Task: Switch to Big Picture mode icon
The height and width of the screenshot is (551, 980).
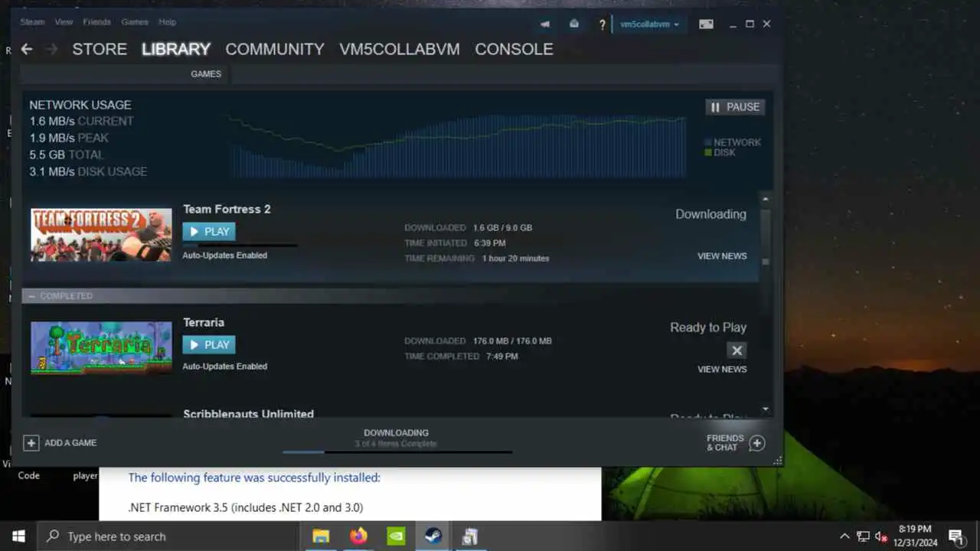Action: (706, 24)
